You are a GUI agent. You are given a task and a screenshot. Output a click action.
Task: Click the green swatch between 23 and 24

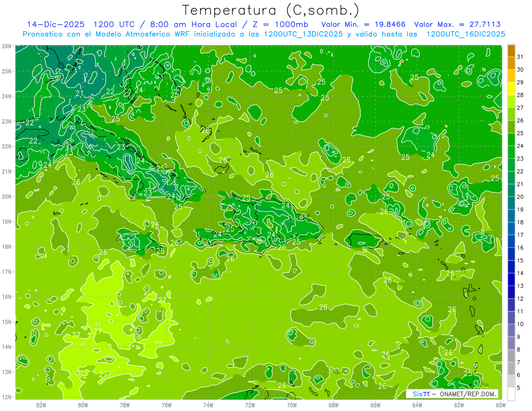(511, 153)
